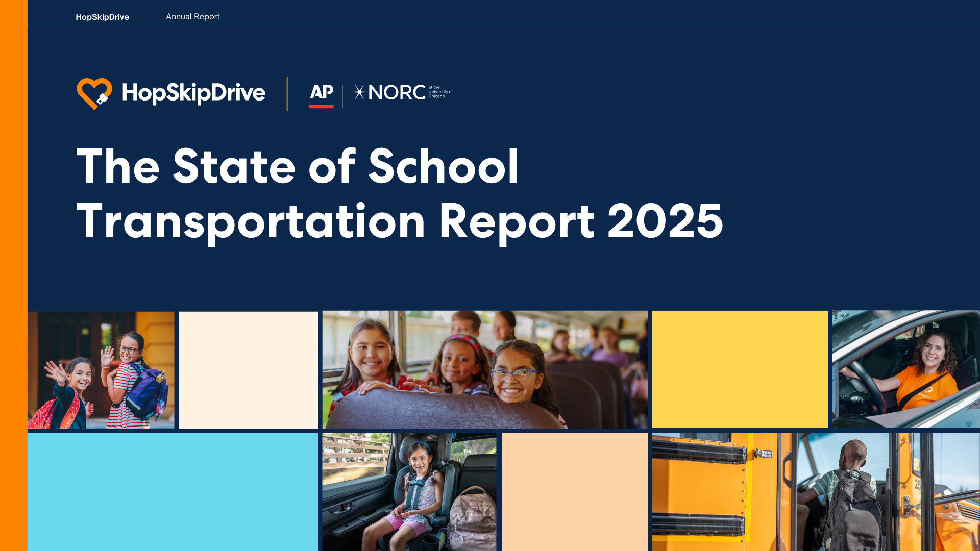Click the light blue colored tile

[x=173, y=491]
